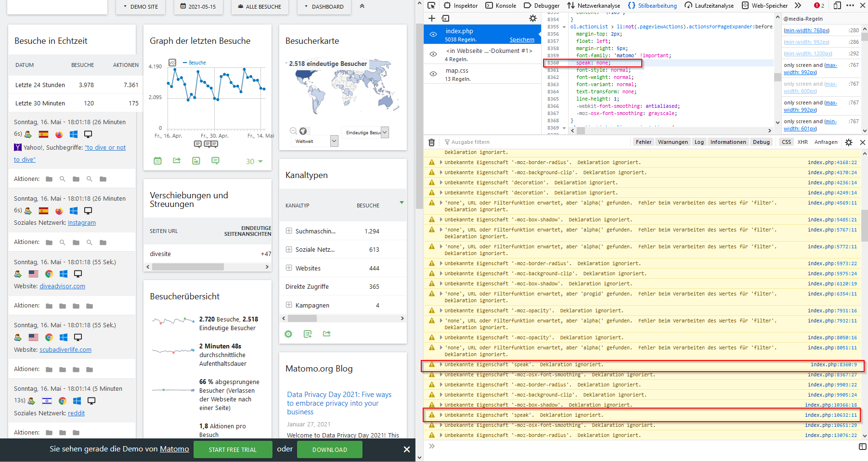The image size is (868, 462).
Task: Expand the Suchmaschinen row in Kanaltypen
Action: 289,231
